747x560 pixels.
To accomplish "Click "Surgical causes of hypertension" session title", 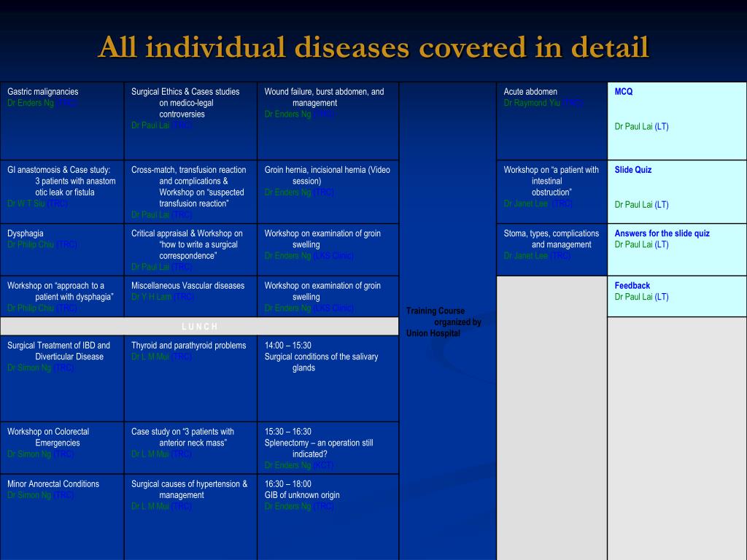I will (189, 489).
